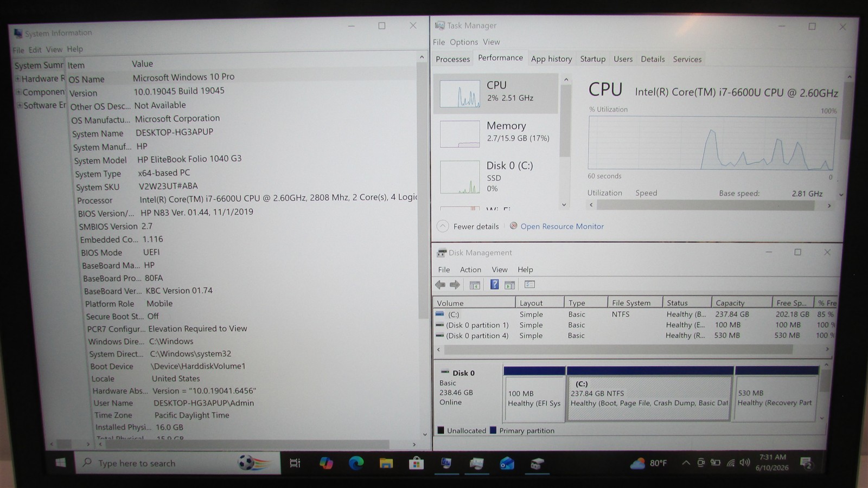
Task: Open Outlook from taskbar
Action: [x=507, y=463]
